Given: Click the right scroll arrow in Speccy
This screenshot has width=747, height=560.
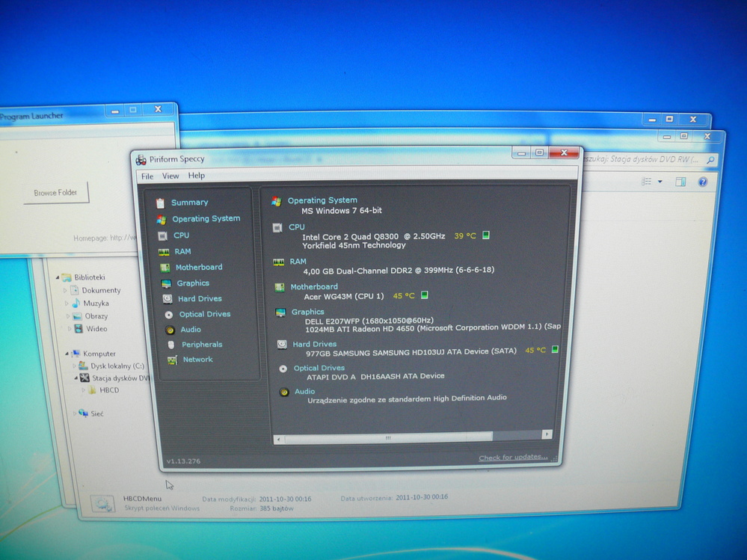Looking at the screenshot, I should coord(547,434).
